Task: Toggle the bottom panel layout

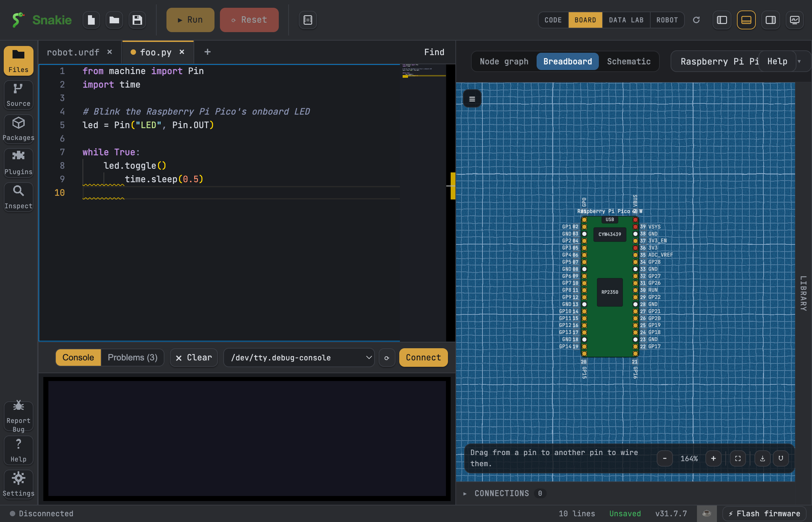Action: 746,20
